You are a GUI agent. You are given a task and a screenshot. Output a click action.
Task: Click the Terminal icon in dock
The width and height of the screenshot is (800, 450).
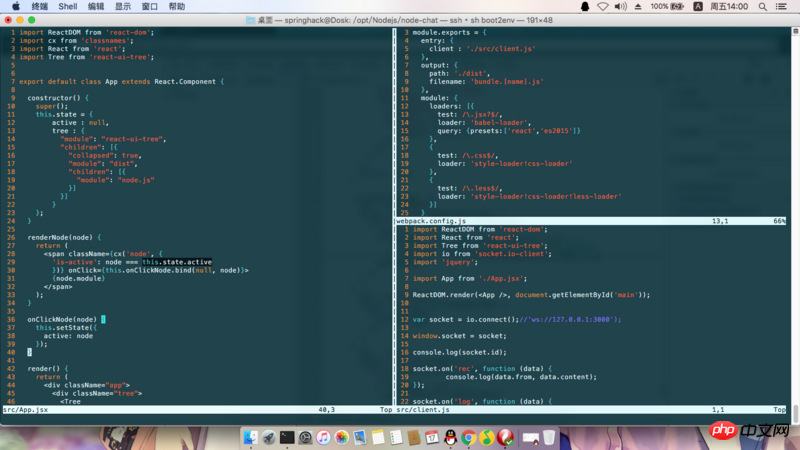click(x=287, y=438)
